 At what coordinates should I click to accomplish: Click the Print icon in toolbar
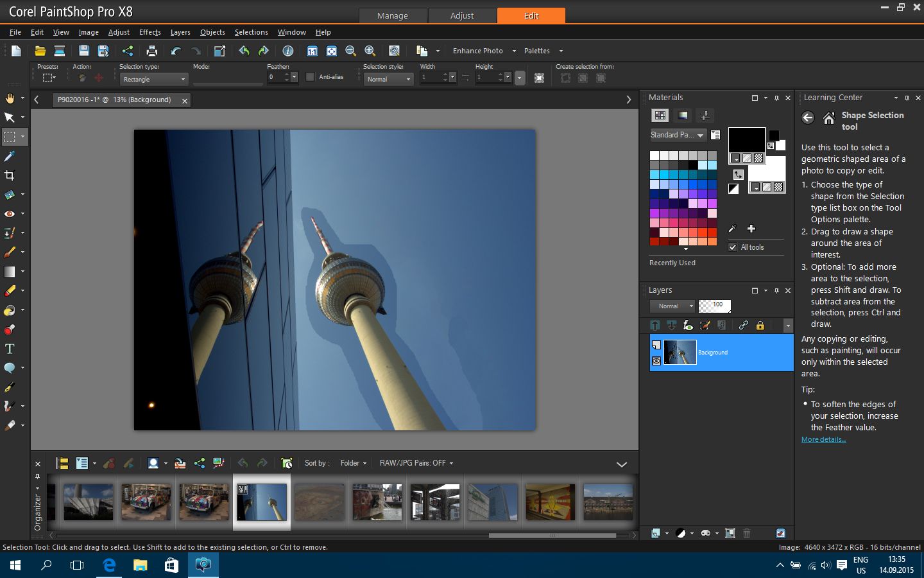(x=151, y=51)
